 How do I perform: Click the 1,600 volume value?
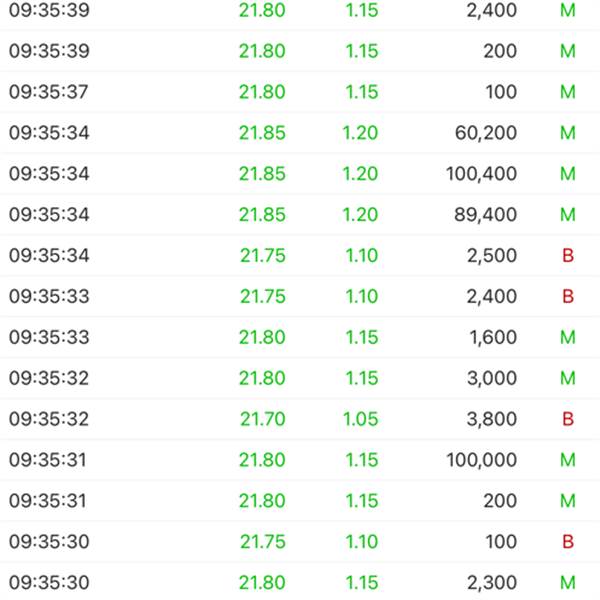(x=493, y=338)
